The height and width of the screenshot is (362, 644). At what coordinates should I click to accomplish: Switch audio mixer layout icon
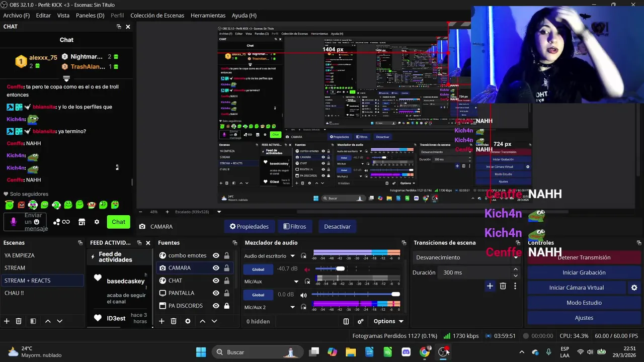coord(346,321)
